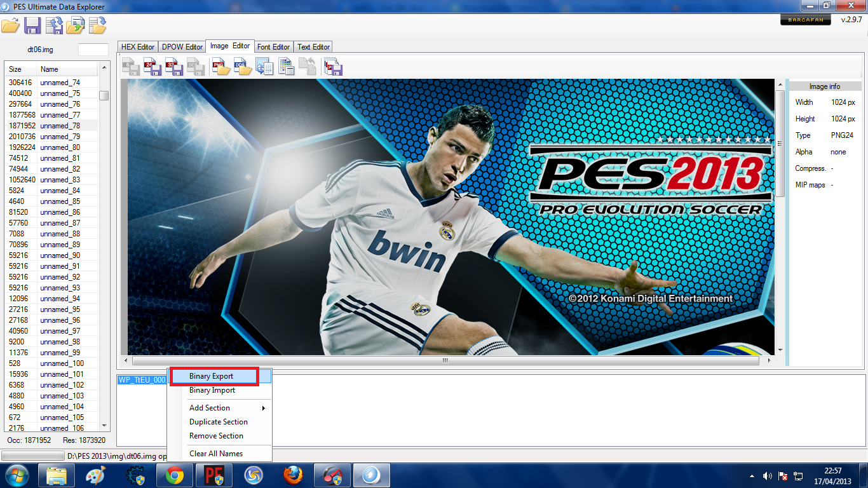Viewport: 868px width, 488px height.
Task: Select the unnamed_78 file row
Action: point(51,126)
